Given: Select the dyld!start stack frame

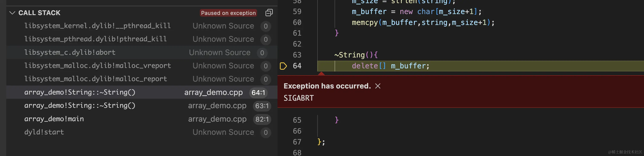Looking at the screenshot, I should click(x=44, y=132).
